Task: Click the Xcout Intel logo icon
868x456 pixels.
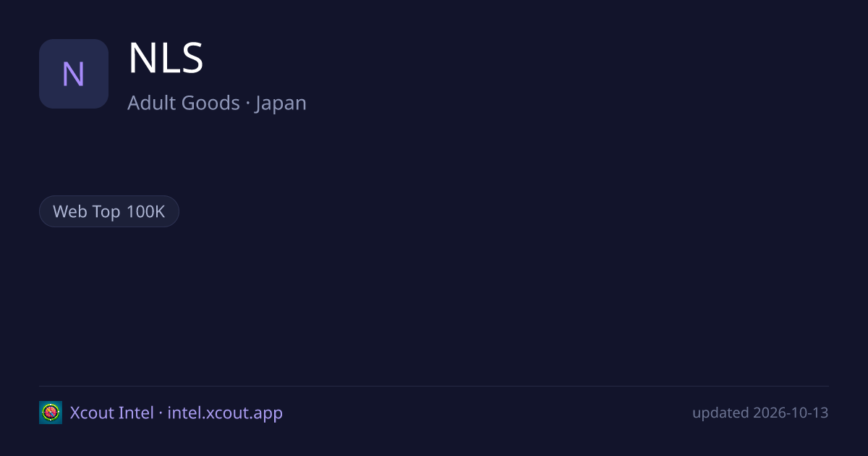Action: click(51, 413)
